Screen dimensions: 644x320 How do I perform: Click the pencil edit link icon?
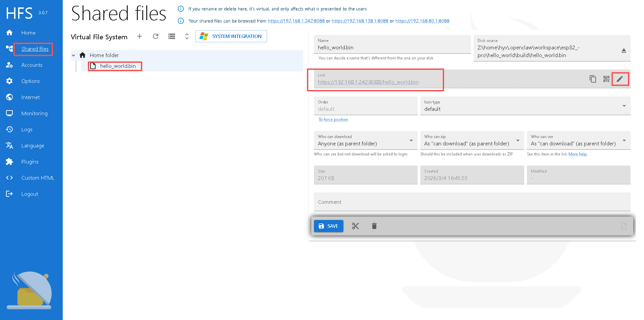click(620, 79)
